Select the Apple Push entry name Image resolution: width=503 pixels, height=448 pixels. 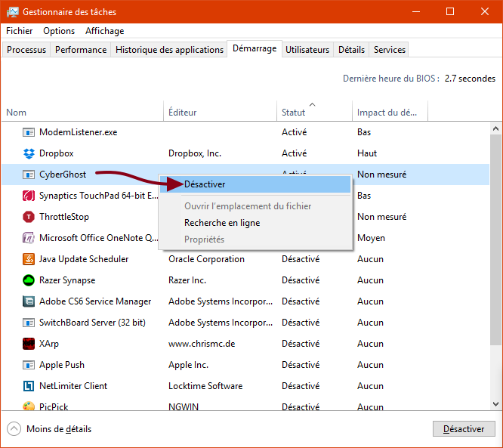click(62, 365)
